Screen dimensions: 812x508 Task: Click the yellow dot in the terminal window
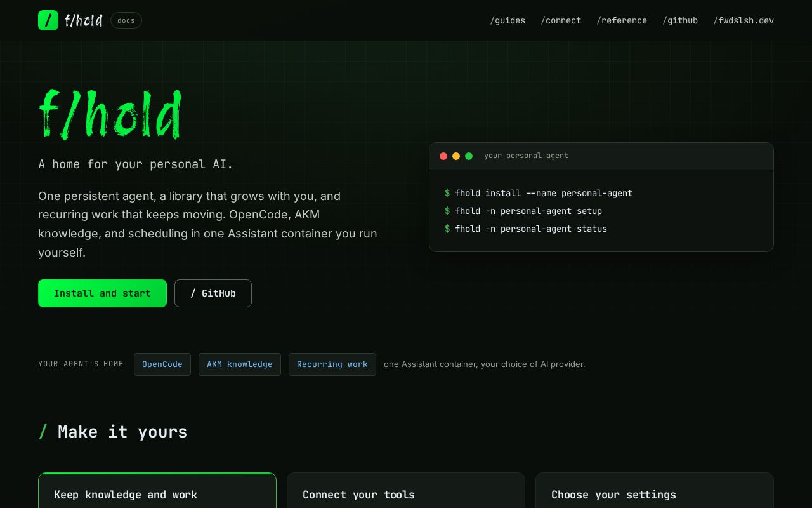tap(456, 156)
